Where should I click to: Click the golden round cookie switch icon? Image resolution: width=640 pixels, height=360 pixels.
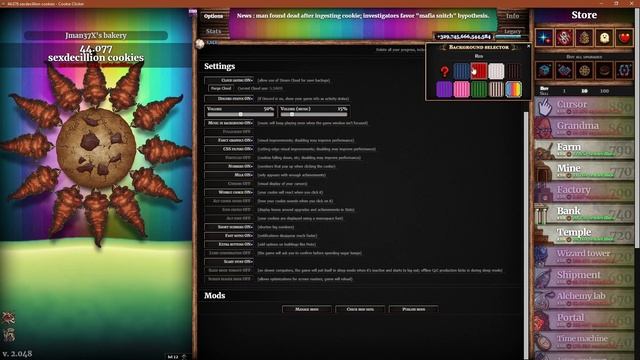[x=584, y=71]
